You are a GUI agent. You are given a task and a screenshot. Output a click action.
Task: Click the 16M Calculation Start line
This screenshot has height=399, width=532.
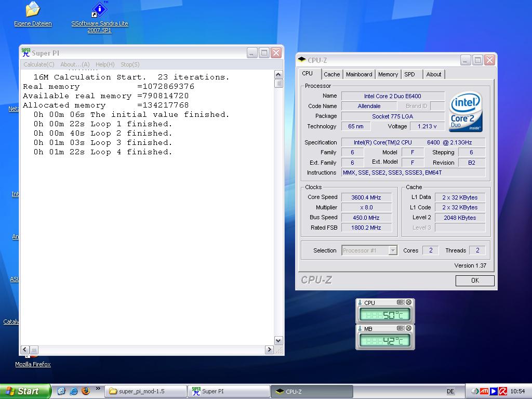(x=131, y=77)
